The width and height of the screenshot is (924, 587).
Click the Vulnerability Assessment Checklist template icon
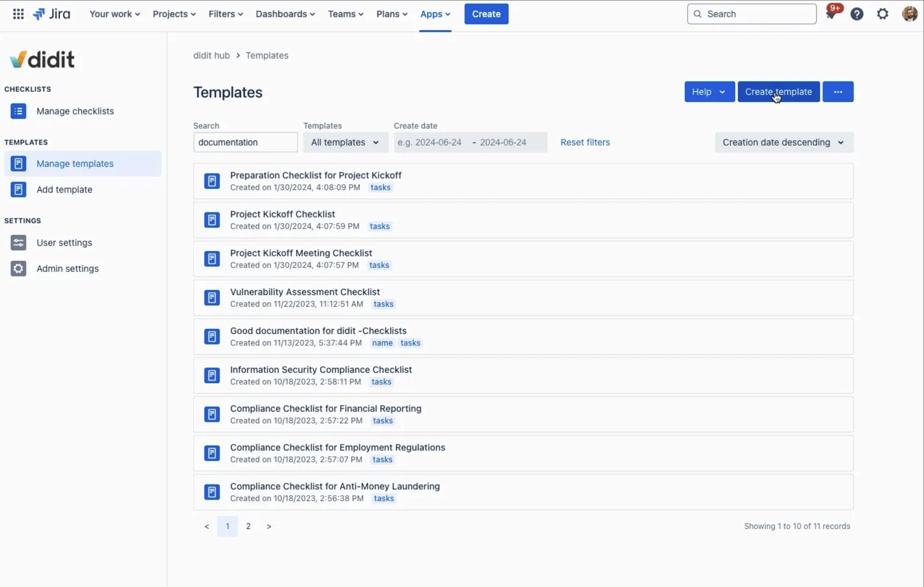[212, 298]
